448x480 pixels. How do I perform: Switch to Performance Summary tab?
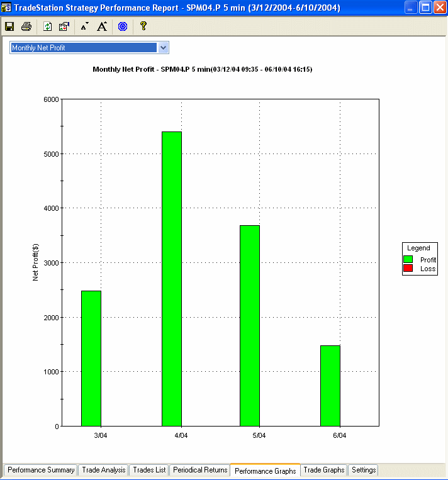coord(41,469)
